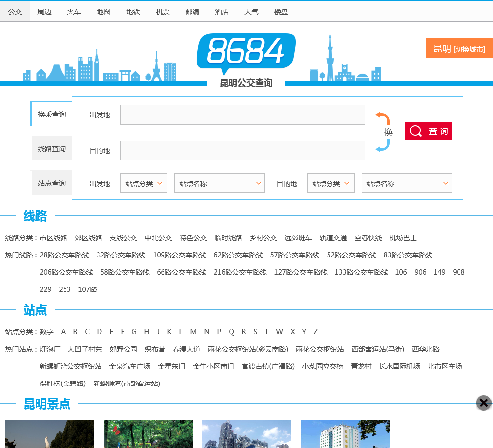Screen dimensions: 493x448
Task: Focus the 出发地 text input field
Action: [242, 115]
